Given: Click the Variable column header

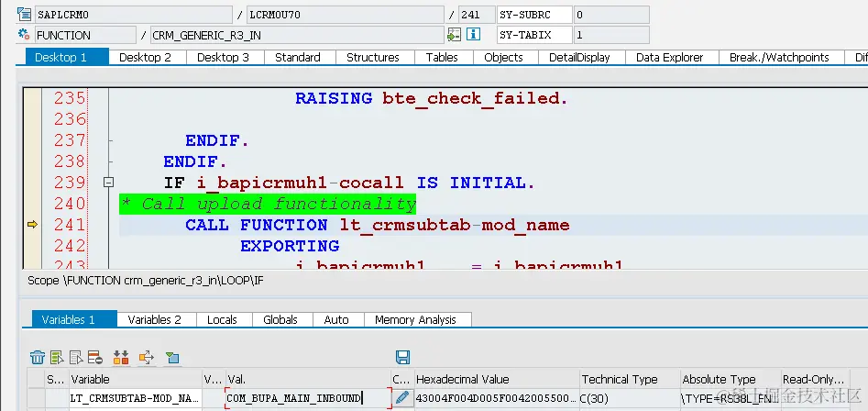Looking at the screenshot, I should 136,380.
